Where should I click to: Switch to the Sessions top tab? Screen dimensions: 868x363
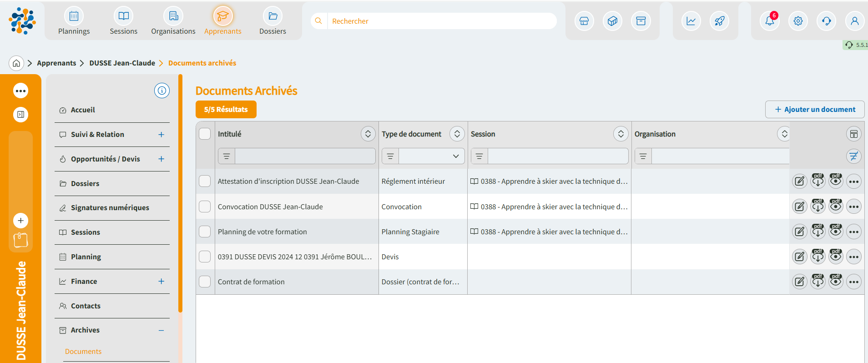[123, 21]
